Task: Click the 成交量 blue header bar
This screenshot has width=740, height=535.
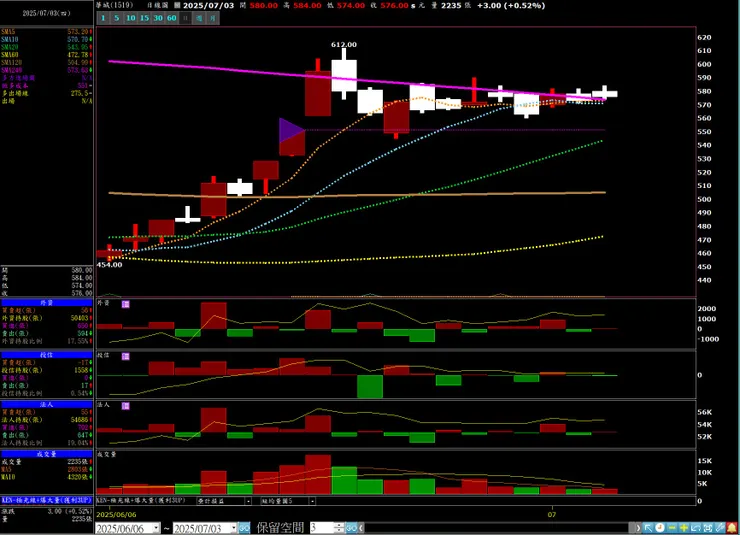Action: (46, 454)
